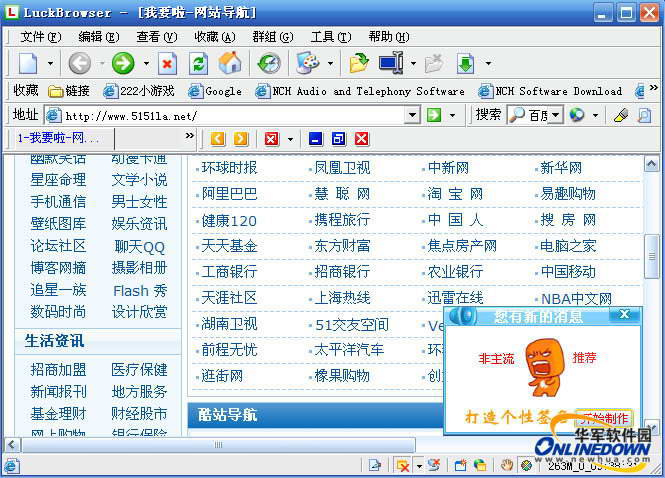Open the 招商银行 link
This screenshot has width=665, height=478.
342,272
